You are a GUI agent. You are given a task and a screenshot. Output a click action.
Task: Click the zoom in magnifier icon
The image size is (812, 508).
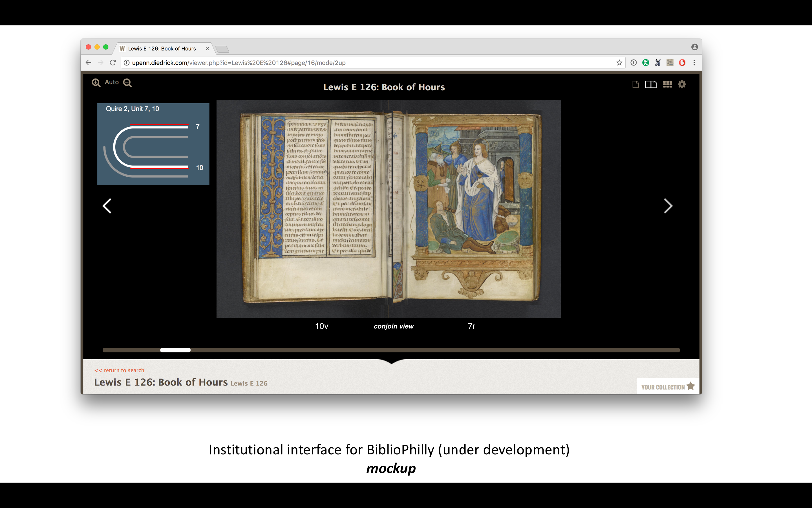point(96,83)
